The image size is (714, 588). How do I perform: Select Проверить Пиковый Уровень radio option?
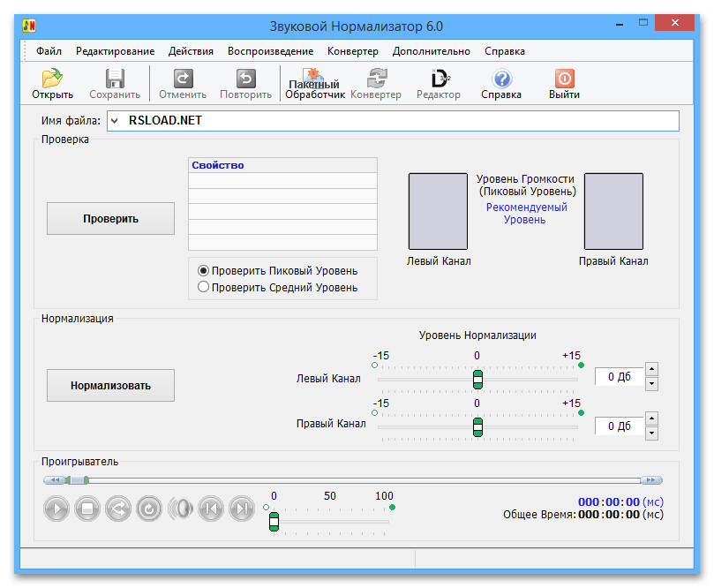click(x=204, y=270)
